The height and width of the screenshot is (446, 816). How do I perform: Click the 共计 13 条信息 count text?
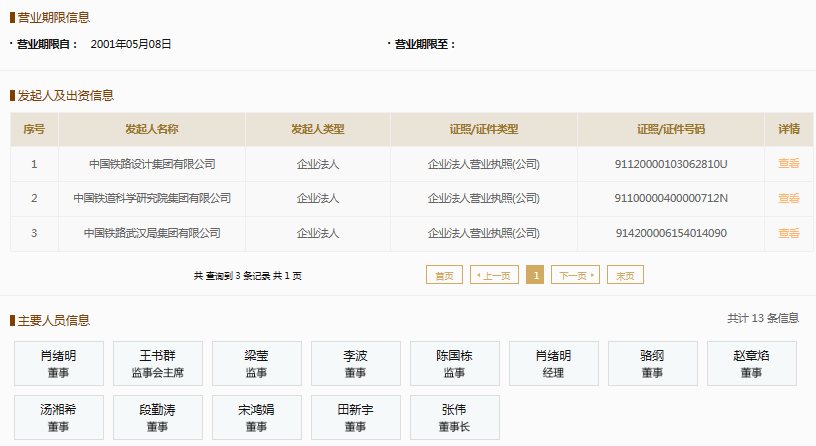pos(763,318)
